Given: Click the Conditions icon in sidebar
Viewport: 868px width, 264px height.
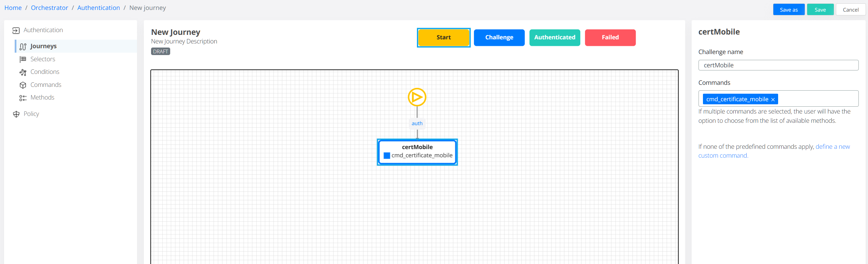Looking at the screenshot, I should [23, 72].
